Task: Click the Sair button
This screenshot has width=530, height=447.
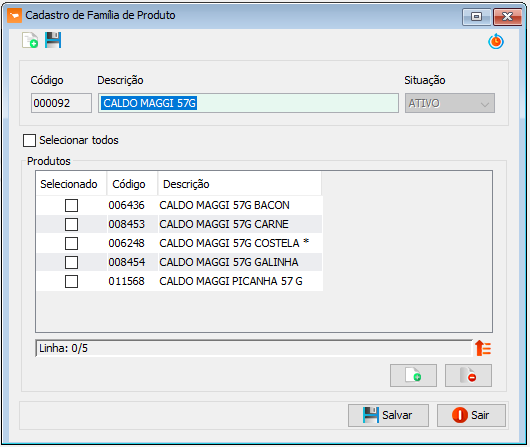Action: (472, 415)
